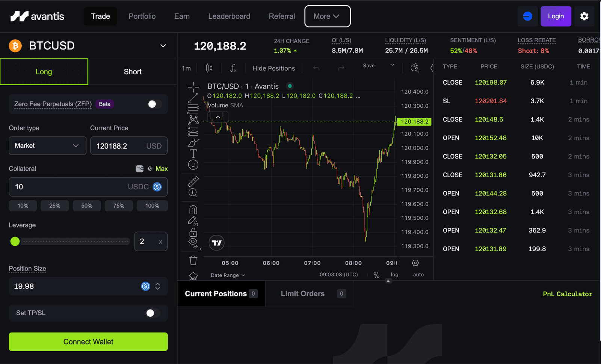Select the crosshair tool on the chart

pos(193,87)
